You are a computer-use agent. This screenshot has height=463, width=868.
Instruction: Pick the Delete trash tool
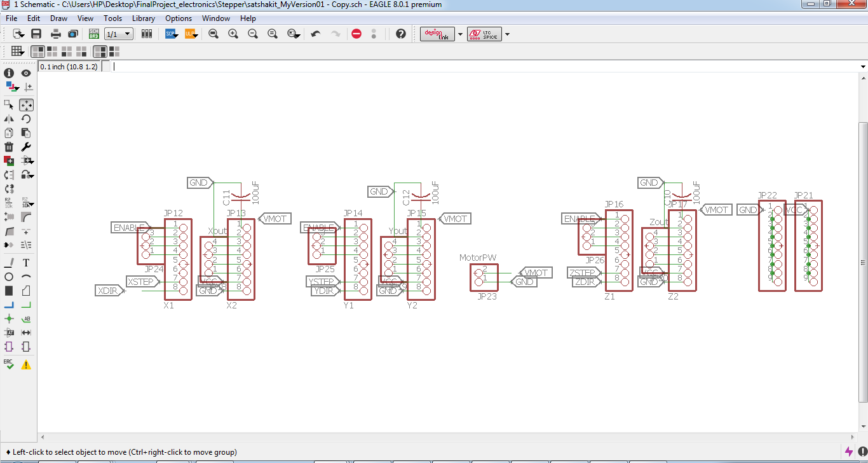(9, 147)
